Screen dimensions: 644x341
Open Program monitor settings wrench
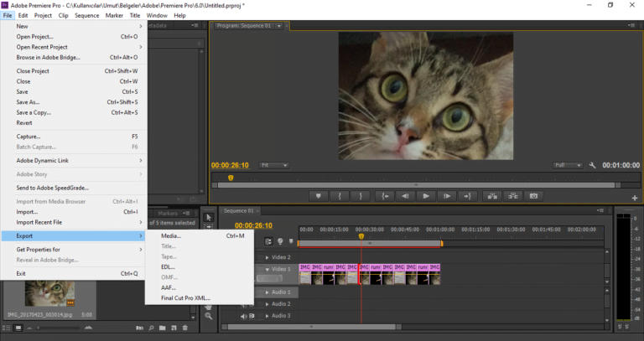592,165
